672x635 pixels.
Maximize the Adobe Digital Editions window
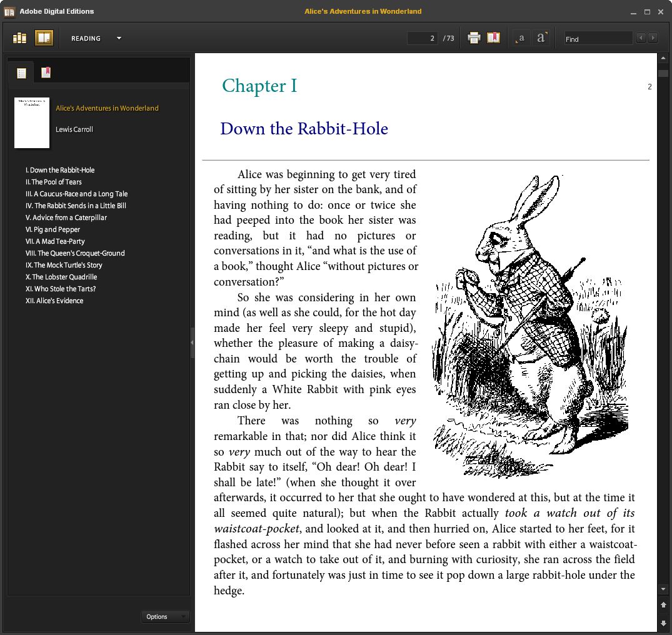pos(647,12)
